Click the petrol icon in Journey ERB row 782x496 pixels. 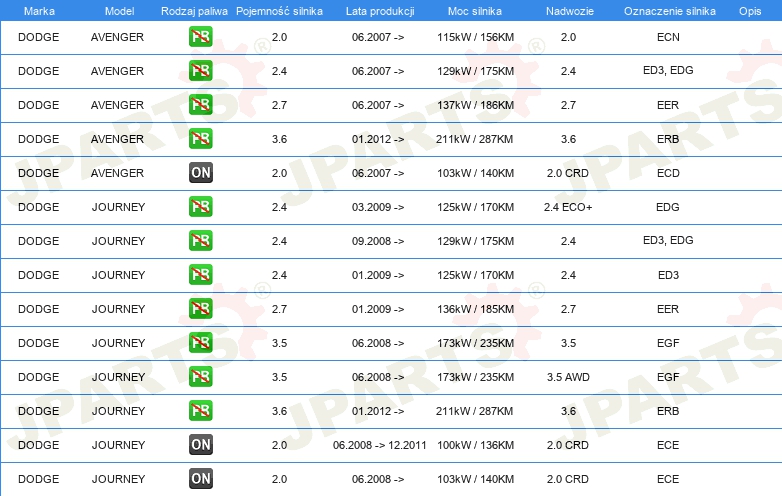(x=200, y=411)
